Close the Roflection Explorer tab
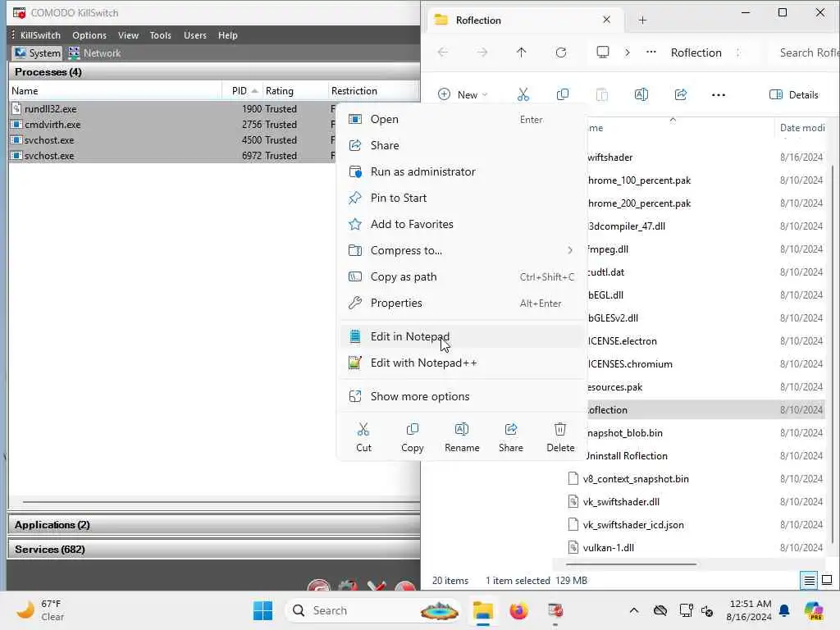The width and height of the screenshot is (840, 630). coord(606,20)
